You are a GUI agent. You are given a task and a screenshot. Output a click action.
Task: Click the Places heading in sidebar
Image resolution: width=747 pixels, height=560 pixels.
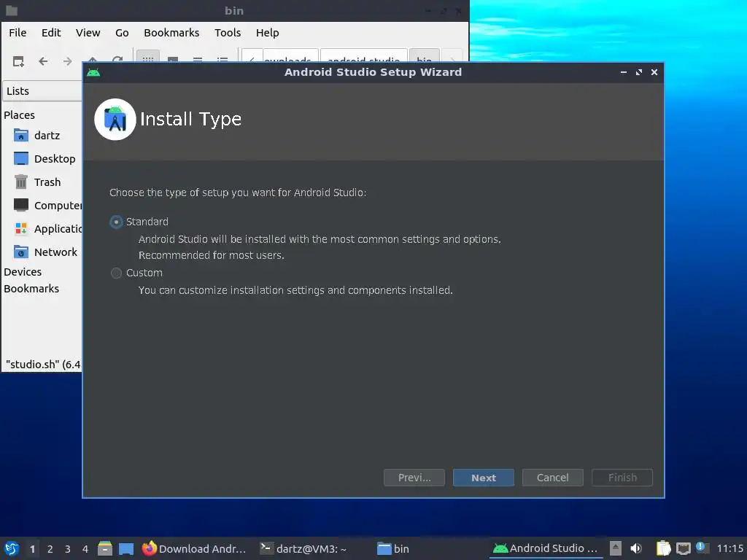(x=19, y=115)
